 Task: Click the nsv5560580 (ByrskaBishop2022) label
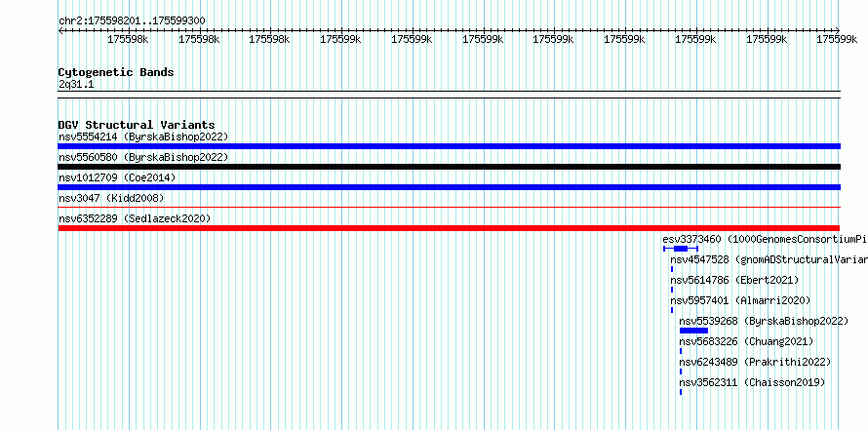[143, 157]
